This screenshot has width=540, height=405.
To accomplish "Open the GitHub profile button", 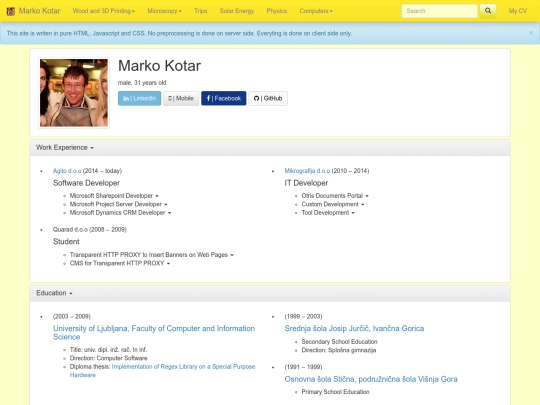I will tap(268, 98).
